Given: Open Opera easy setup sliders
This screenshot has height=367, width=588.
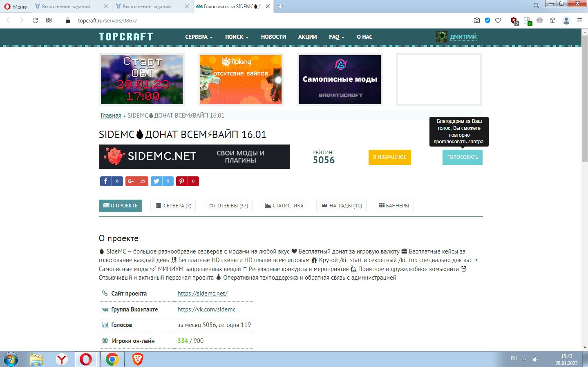Looking at the screenshot, I should click(x=580, y=20).
